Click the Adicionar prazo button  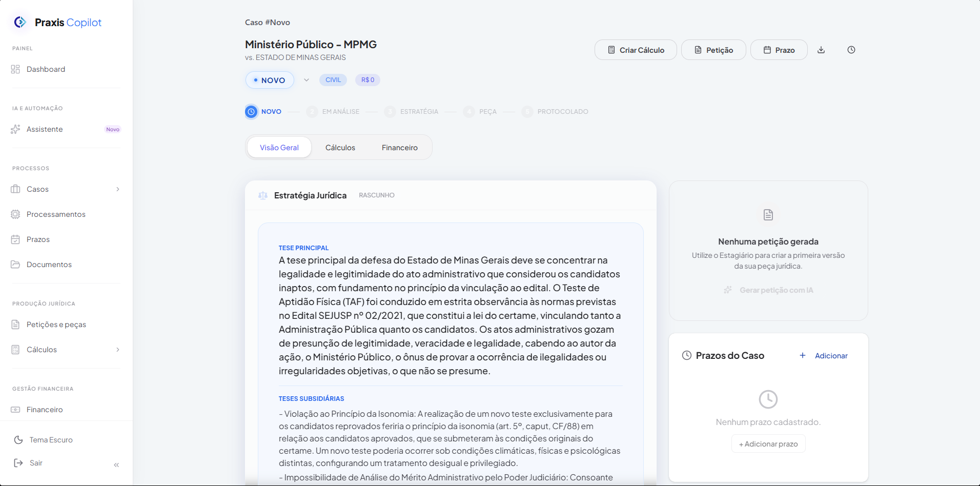768,444
